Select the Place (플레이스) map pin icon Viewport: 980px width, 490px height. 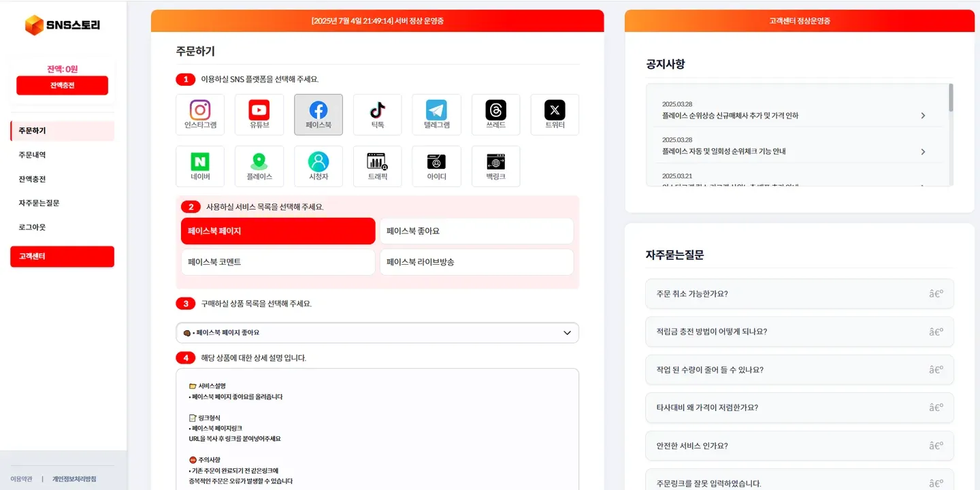pos(259,166)
